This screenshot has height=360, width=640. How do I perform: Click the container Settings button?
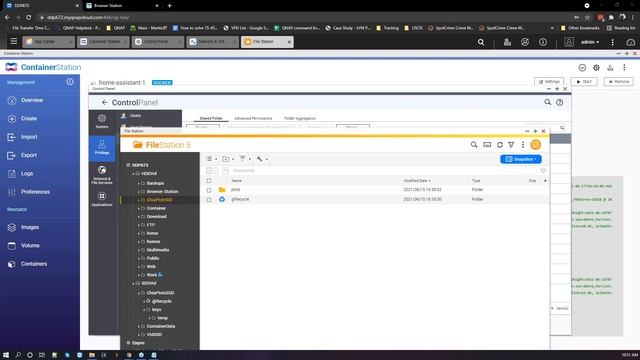(549, 82)
